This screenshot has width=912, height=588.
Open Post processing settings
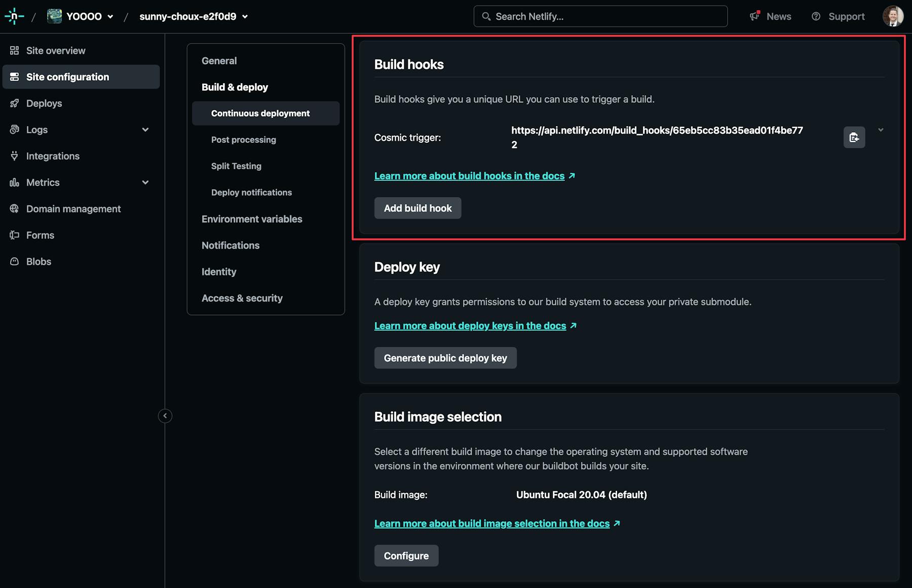[244, 140]
